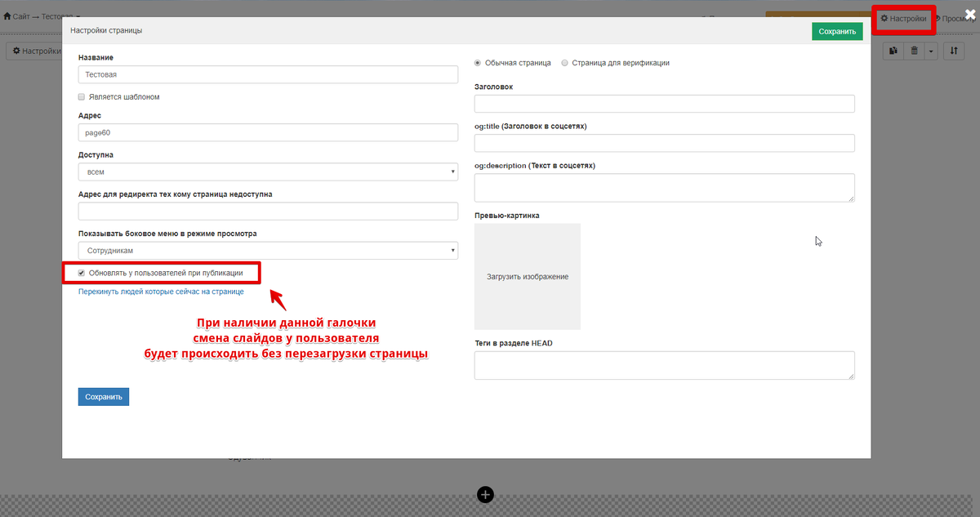Screen dimensions: 980x517
Task: Open Настройки in the top navigation bar
Action: coord(902,18)
